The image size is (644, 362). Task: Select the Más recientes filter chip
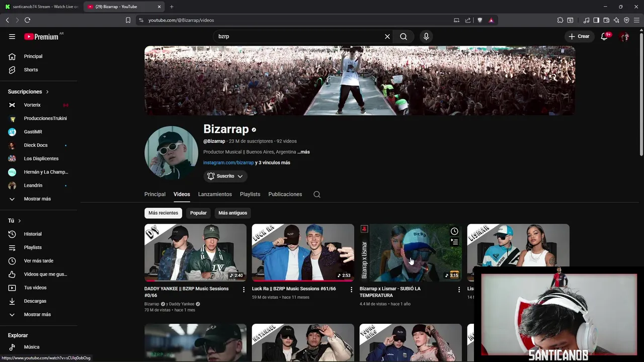click(163, 213)
